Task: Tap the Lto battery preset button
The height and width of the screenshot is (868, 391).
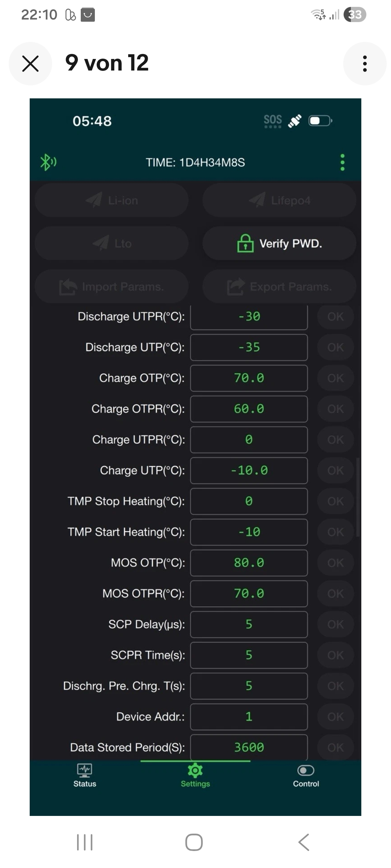Action: (112, 243)
